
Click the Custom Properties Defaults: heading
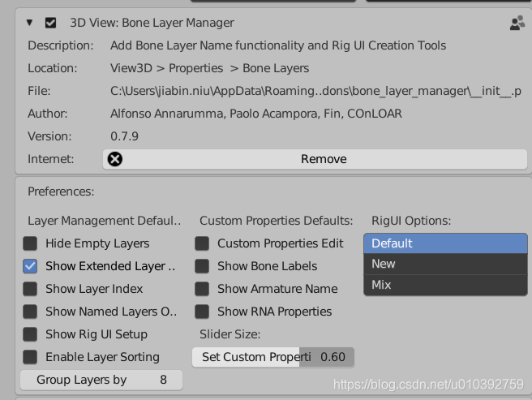(277, 221)
